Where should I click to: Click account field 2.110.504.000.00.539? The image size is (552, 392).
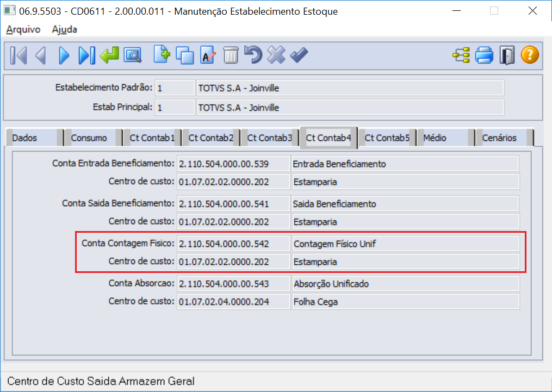[x=233, y=164]
